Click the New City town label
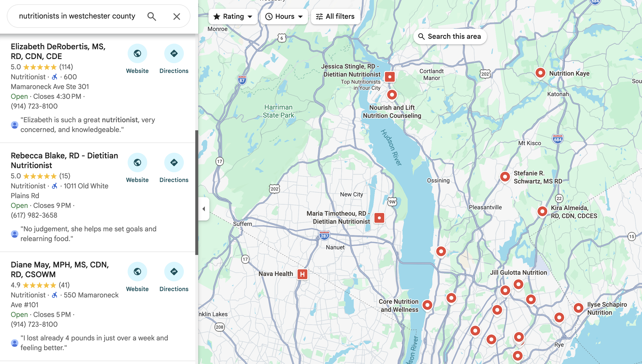Screen dimensions: 642x364 pyautogui.click(x=351, y=195)
